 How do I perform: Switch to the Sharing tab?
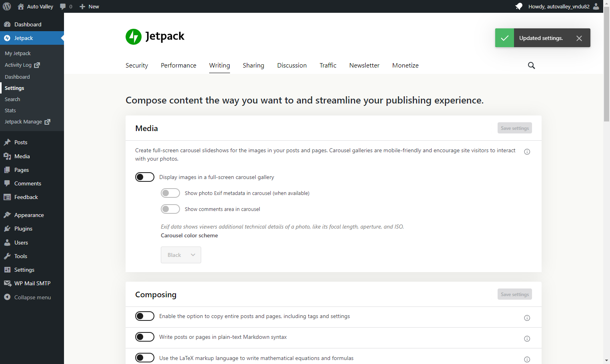click(254, 66)
